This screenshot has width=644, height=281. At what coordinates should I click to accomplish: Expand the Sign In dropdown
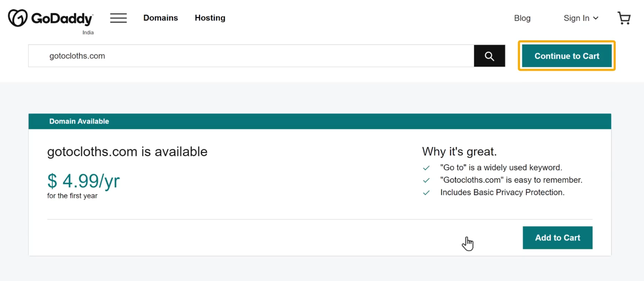click(x=581, y=18)
